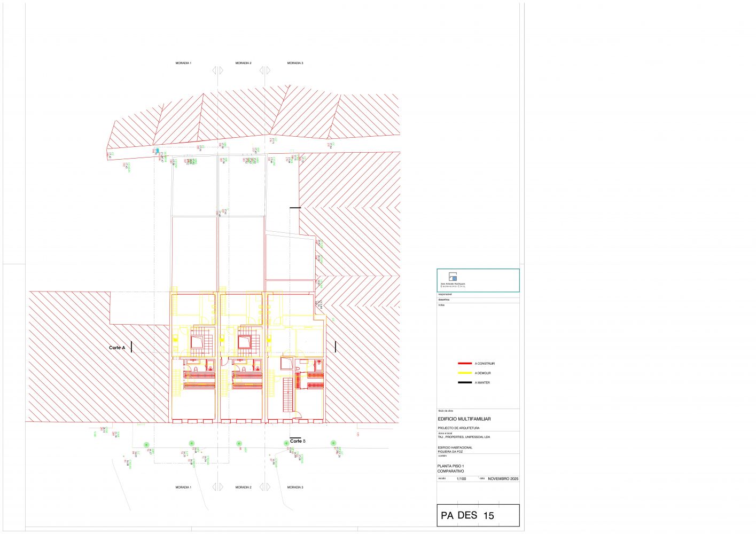This screenshot has width=756, height=534.
Task: Click the top divider arrows between Moradia 1 and 2
Action: pos(217,70)
